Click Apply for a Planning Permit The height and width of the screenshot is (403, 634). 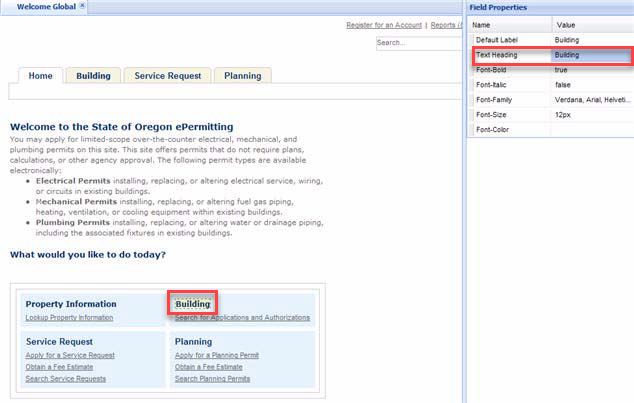coord(219,355)
